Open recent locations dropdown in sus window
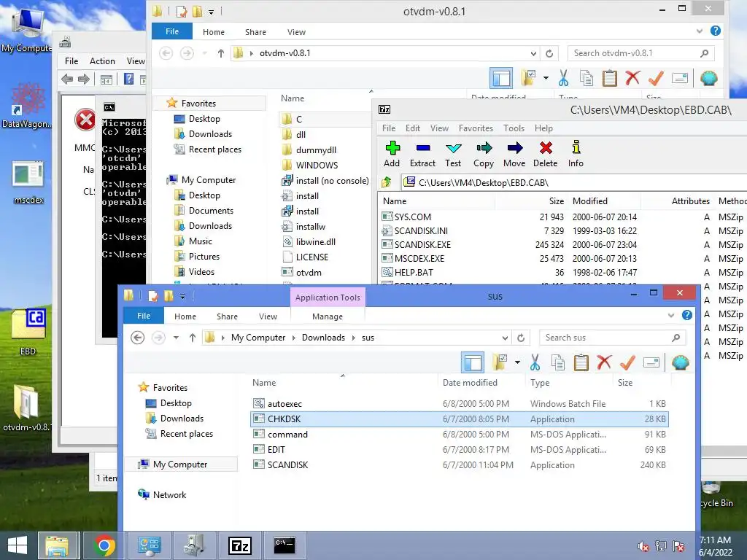Viewport: 747px width, 560px height. (x=176, y=338)
